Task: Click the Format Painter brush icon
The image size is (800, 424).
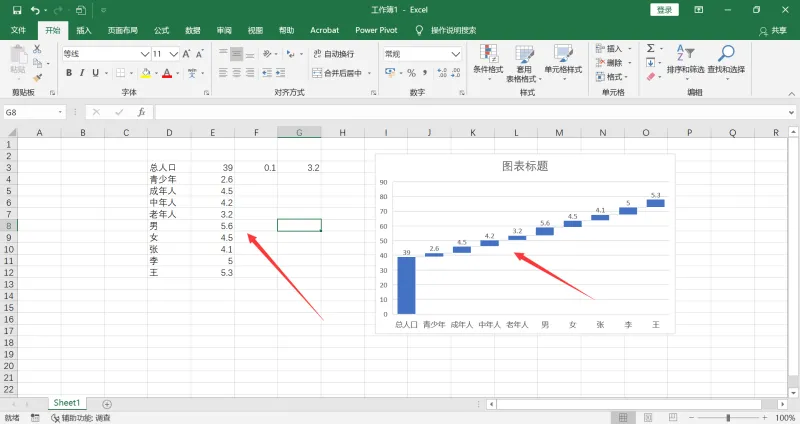Action: pyautogui.click(x=37, y=78)
